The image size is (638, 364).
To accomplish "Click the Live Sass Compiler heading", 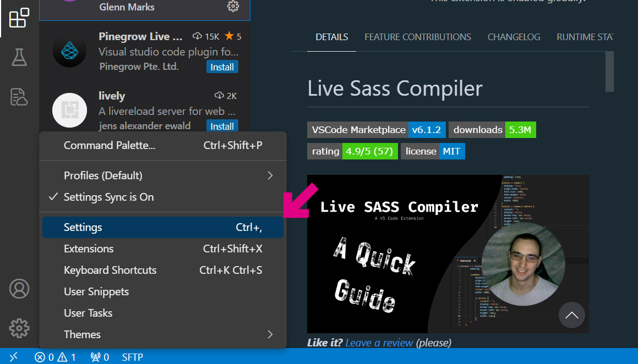I will [395, 88].
